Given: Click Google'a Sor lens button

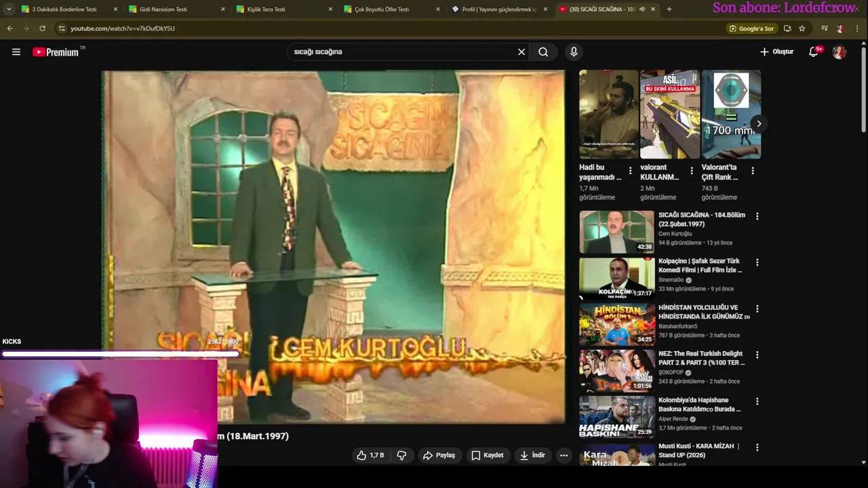Looking at the screenshot, I should 751,28.
